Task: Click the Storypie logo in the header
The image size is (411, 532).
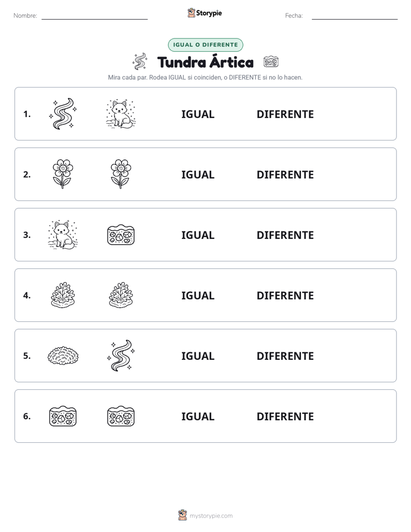Action: (x=204, y=13)
